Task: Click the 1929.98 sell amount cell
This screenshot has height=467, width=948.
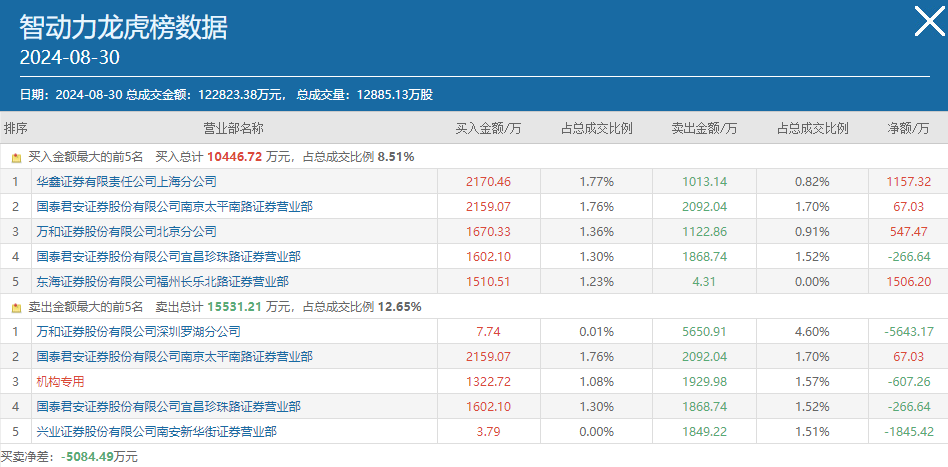Action: click(x=704, y=382)
